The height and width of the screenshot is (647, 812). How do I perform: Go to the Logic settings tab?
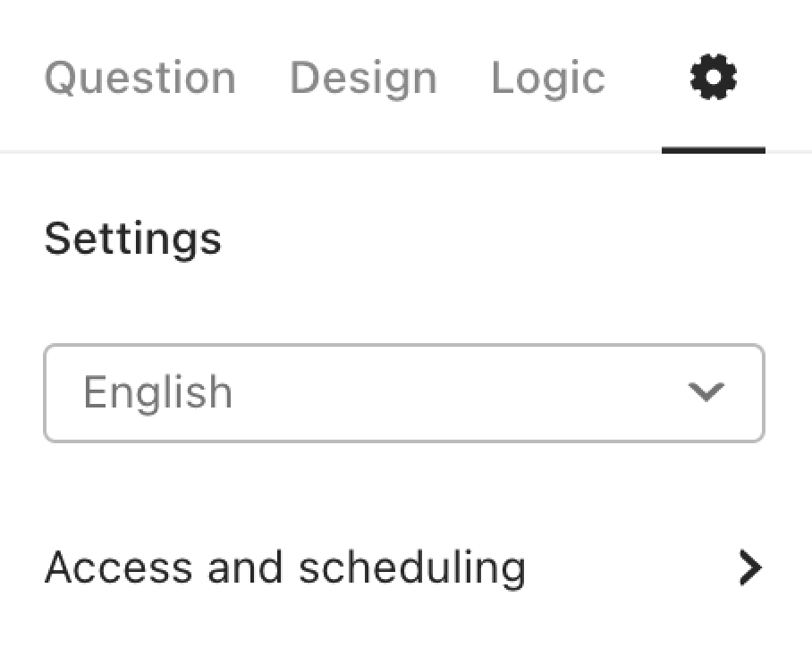pyautogui.click(x=548, y=79)
